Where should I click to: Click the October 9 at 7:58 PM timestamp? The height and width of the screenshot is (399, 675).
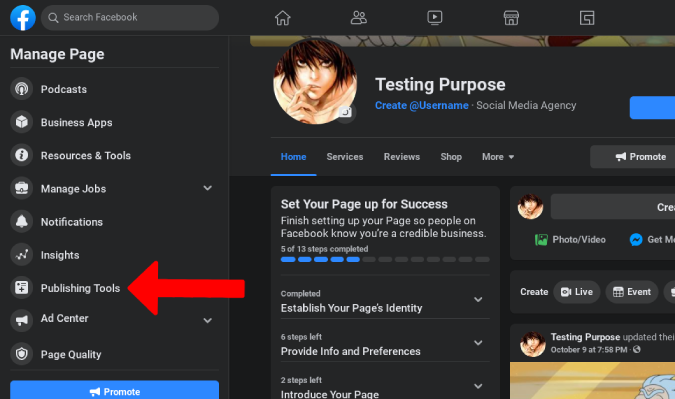click(x=588, y=350)
